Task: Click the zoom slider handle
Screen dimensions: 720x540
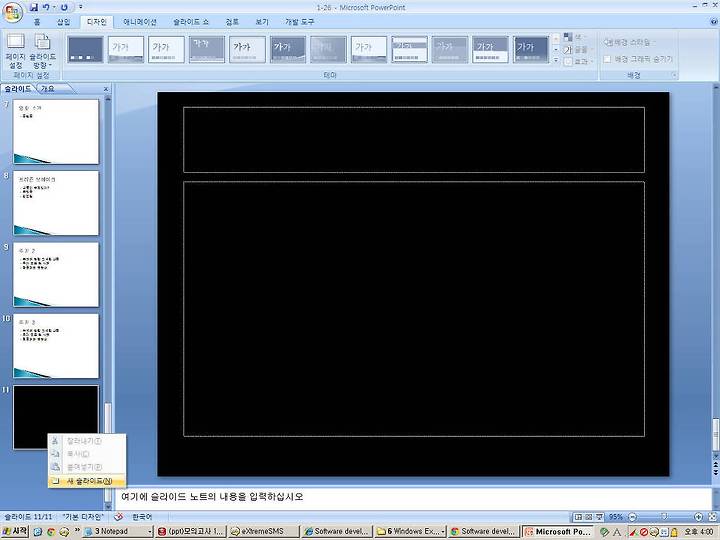Action: [x=664, y=517]
